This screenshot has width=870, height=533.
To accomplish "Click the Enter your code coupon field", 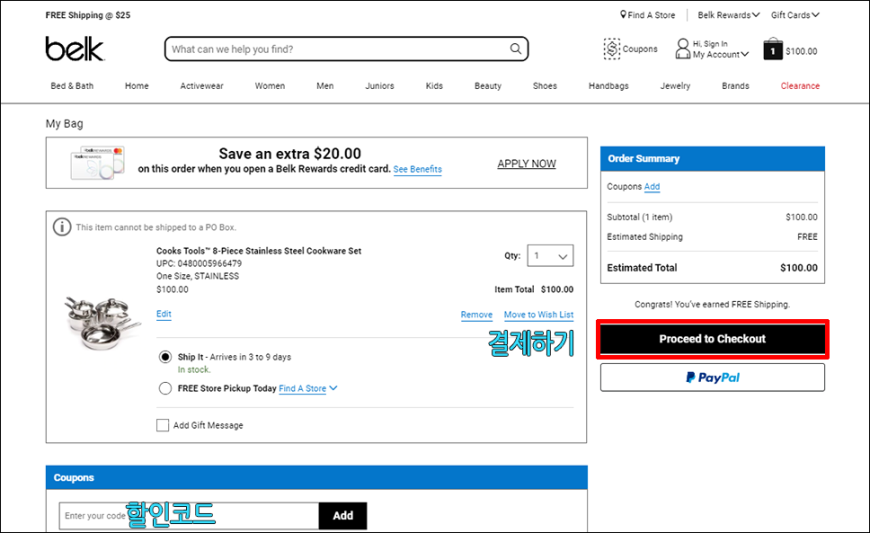I will coord(189,516).
